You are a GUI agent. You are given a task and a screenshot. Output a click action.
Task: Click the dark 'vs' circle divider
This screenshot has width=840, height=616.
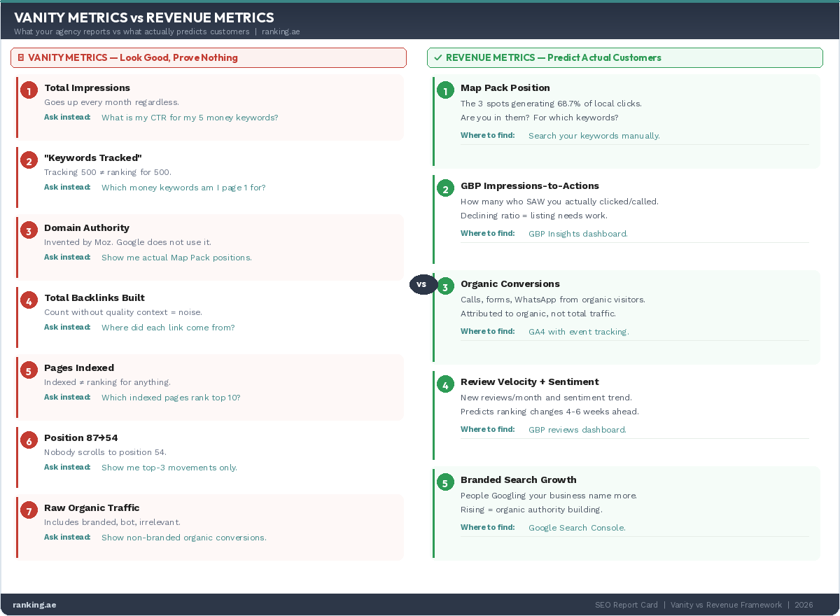pyautogui.click(x=422, y=284)
